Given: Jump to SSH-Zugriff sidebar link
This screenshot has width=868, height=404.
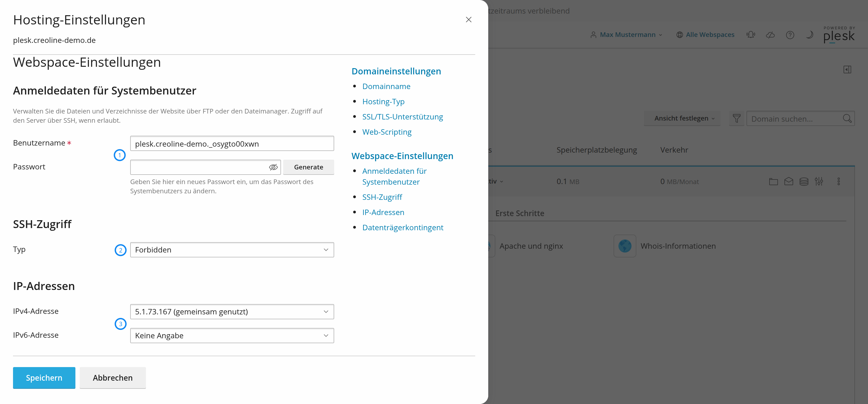Looking at the screenshot, I should click(x=382, y=197).
